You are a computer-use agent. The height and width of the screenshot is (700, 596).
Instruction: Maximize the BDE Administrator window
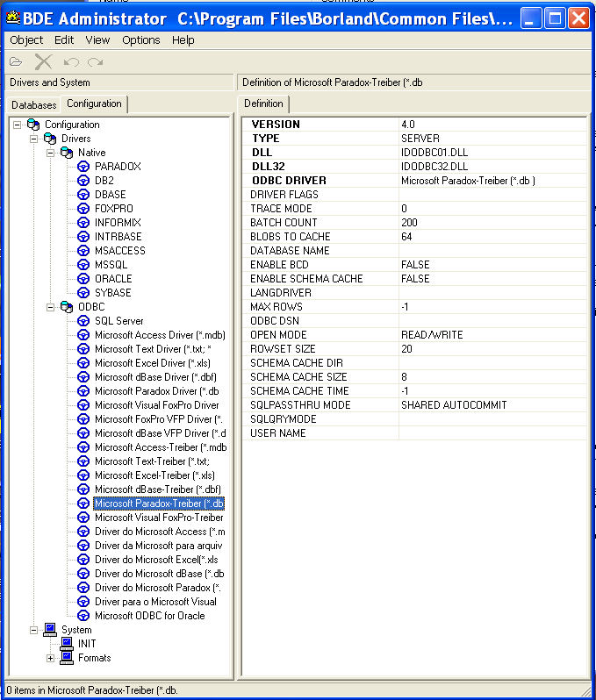[x=555, y=18]
